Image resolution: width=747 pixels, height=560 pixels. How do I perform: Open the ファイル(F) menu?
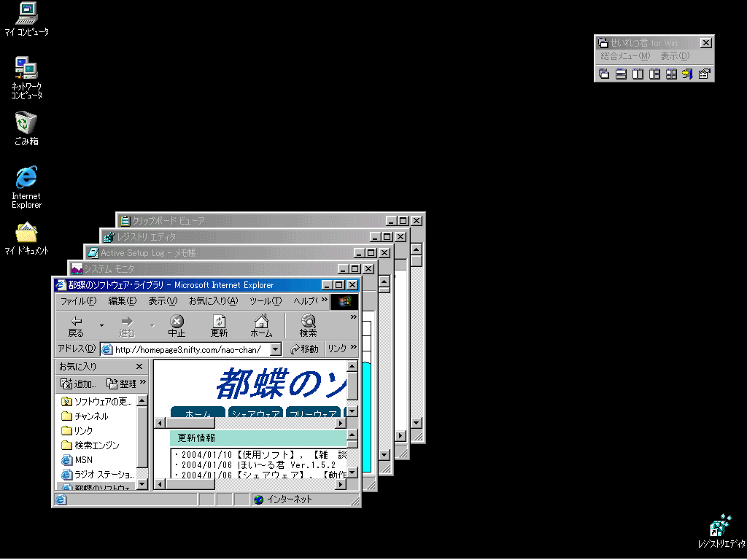pos(78,301)
